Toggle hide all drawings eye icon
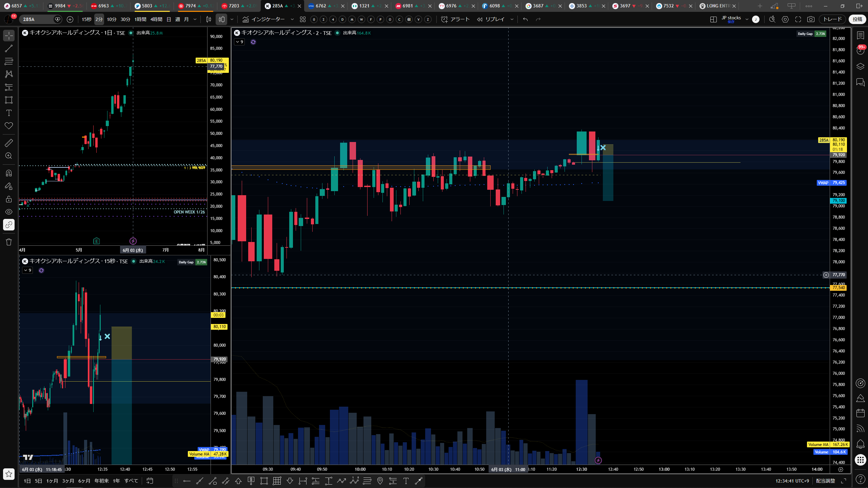The width and height of the screenshot is (868, 488). [x=9, y=212]
